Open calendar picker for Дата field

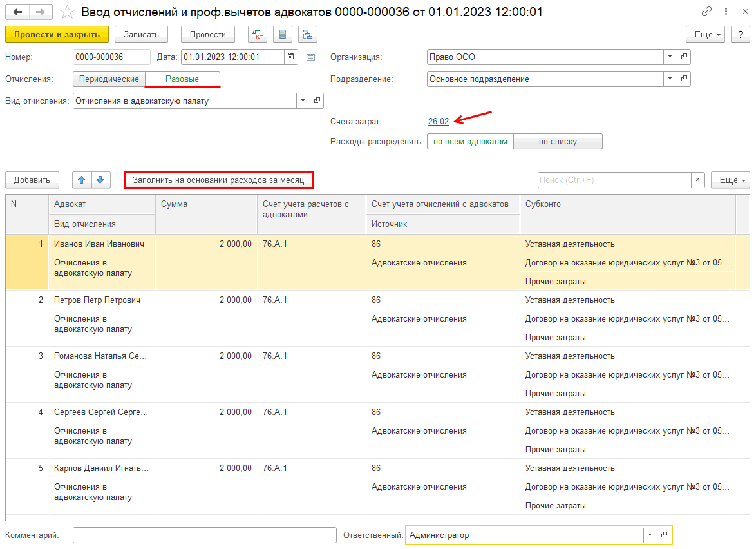tap(291, 57)
